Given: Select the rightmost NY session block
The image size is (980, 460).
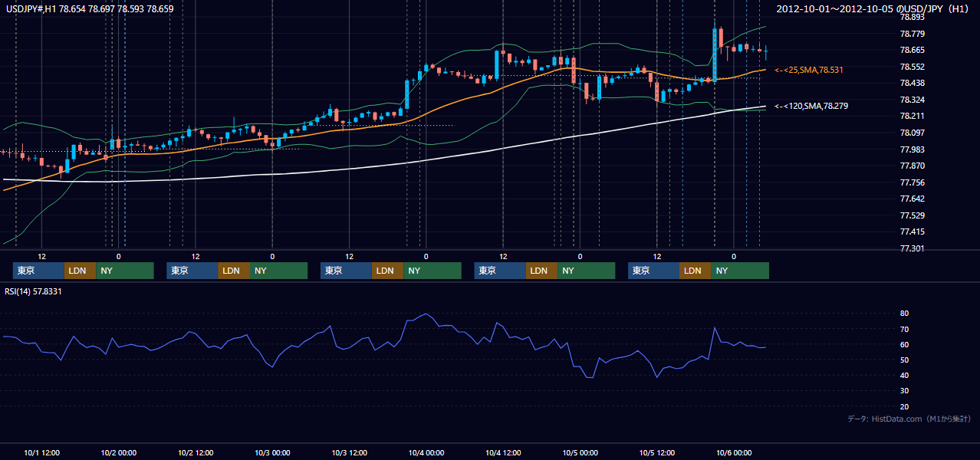Looking at the screenshot, I should click(740, 271).
